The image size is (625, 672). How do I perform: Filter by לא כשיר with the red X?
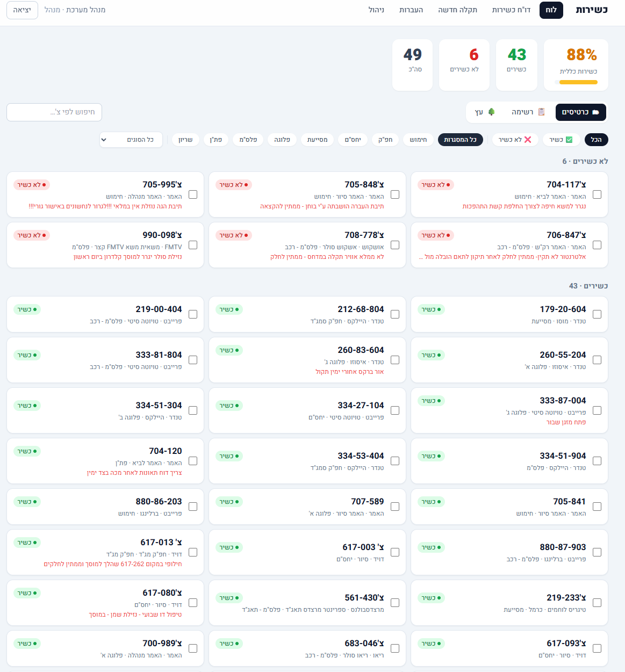(515, 140)
